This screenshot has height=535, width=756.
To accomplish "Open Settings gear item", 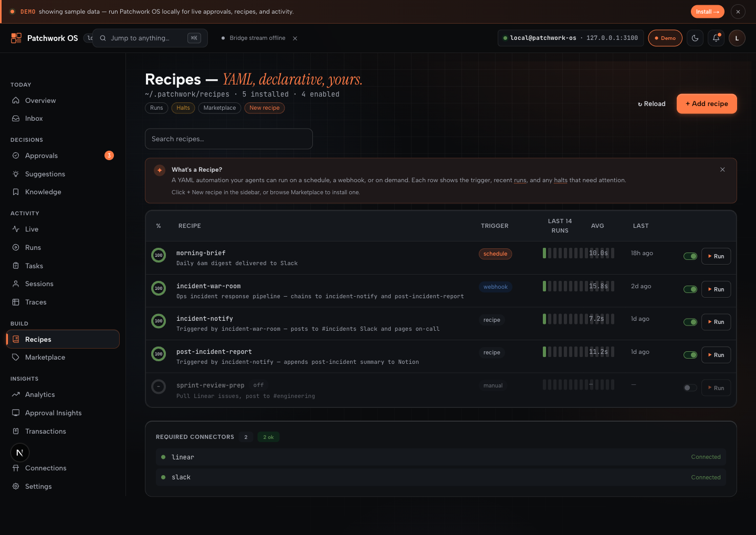I will coord(63,486).
